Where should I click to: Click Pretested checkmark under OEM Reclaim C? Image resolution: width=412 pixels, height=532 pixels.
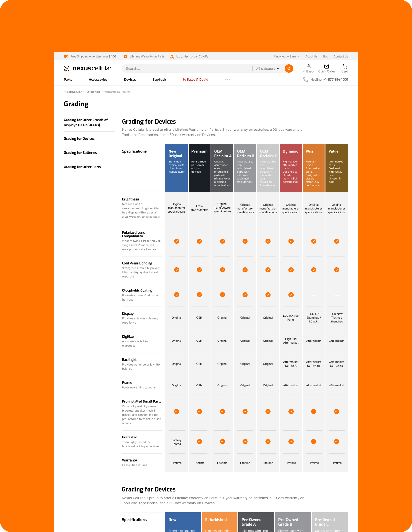pos(268,441)
